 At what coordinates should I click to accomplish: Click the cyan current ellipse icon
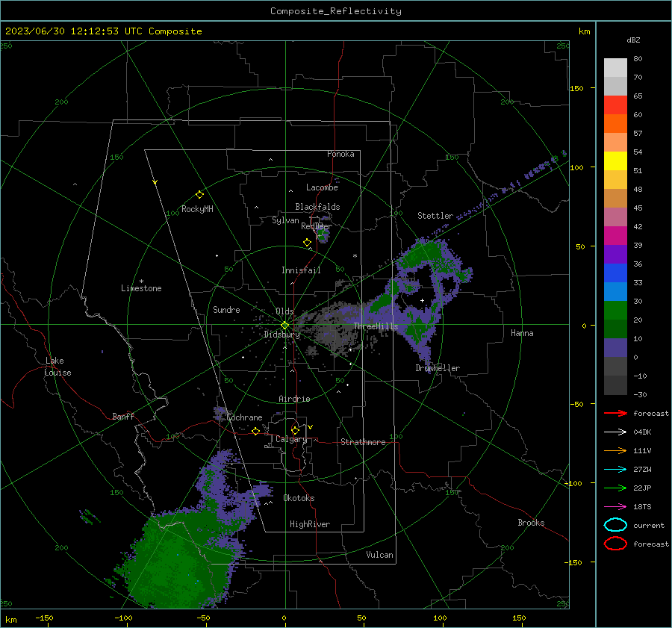coord(615,525)
